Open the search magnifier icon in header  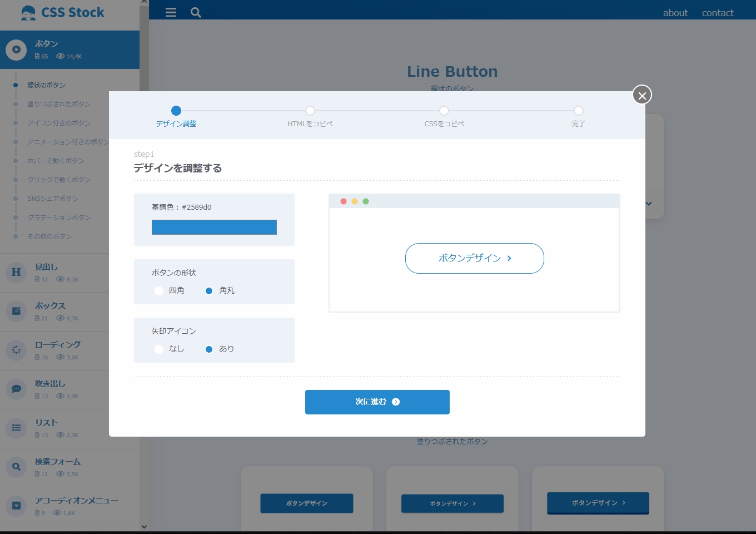coord(196,12)
